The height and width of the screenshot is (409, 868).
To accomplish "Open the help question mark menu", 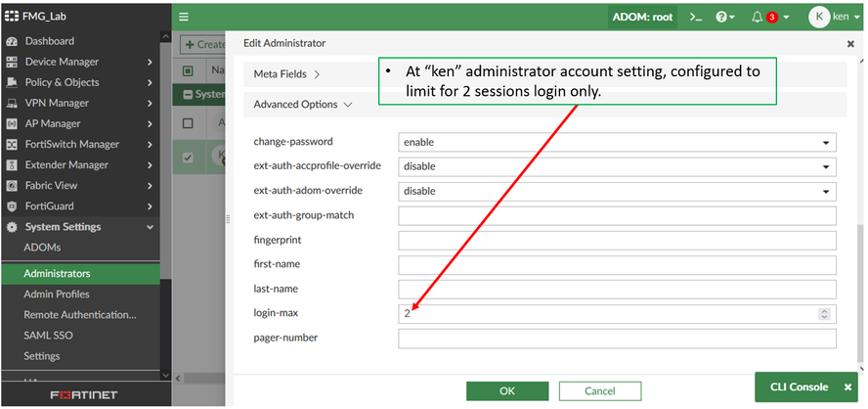I will pyautogui.click(x=723, y=17).
